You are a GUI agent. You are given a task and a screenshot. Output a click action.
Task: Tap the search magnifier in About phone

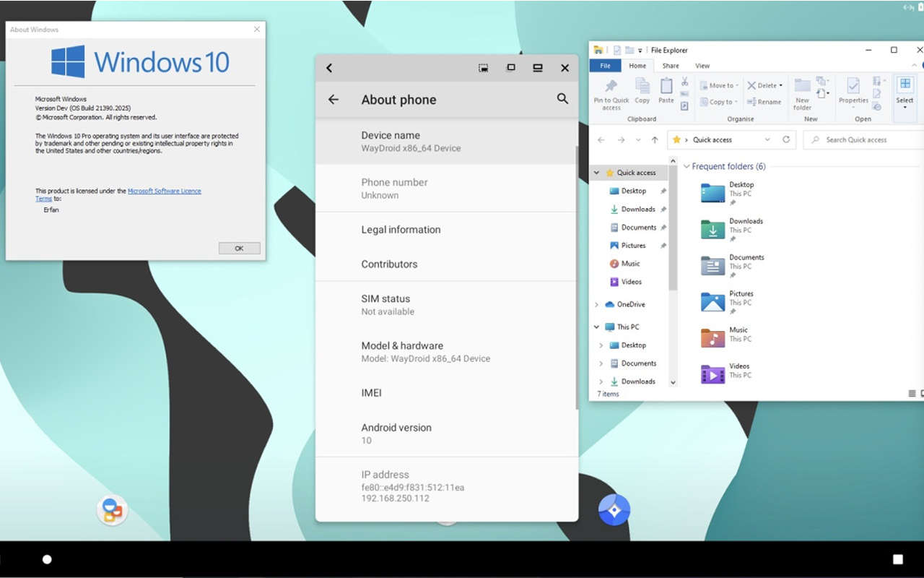point(562,99)
